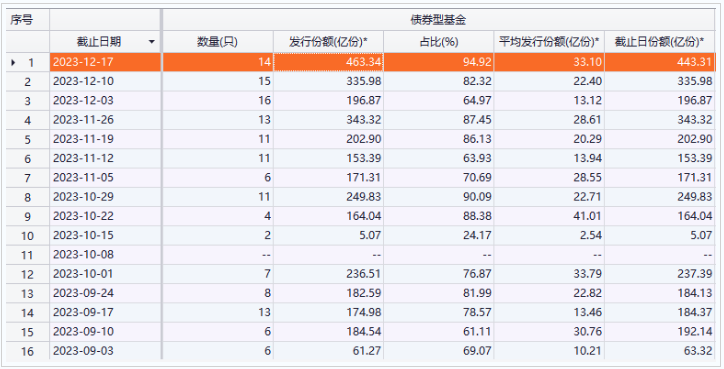The width and height of the screenshot is (724, 369).
Task: Select date cell 2023-09-10
Action: point(105,332)
